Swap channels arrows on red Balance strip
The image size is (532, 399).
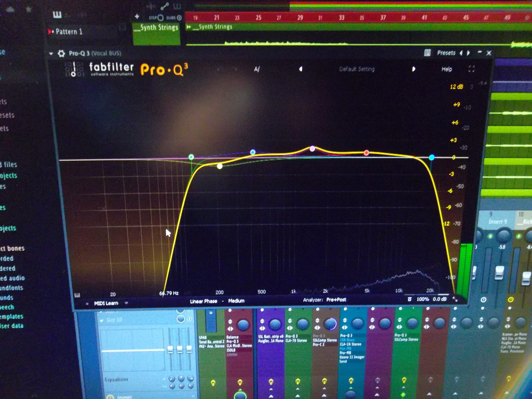(230, 329)
